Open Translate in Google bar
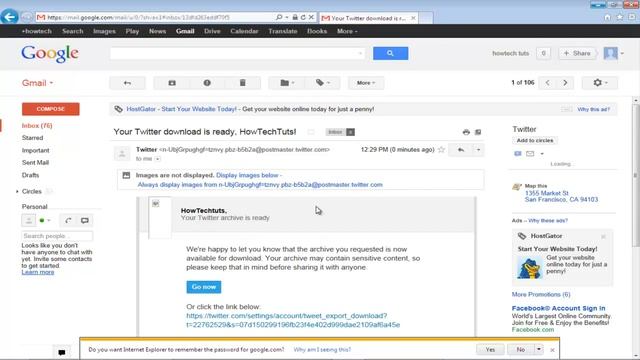The image size is (640, 360). pyautogui.click(x=283, y=31)
